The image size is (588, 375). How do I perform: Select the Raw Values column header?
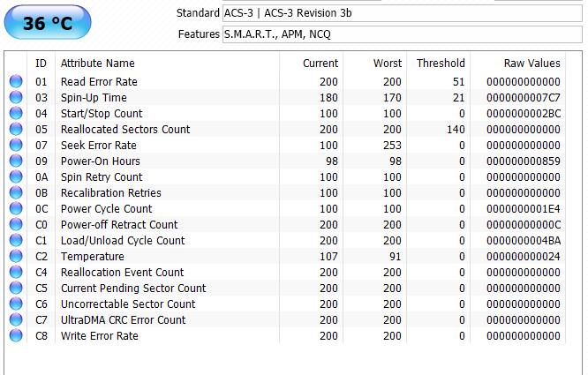coord(531,64)
